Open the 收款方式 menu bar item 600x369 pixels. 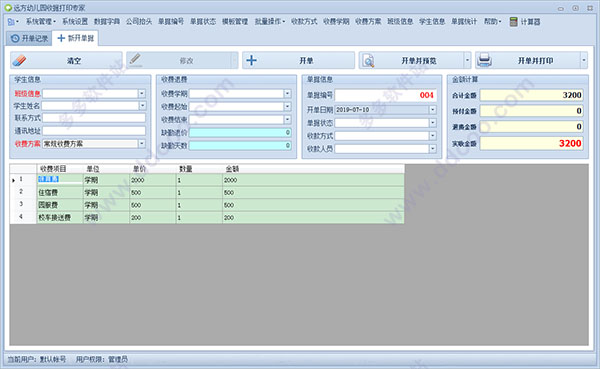(304, 22)
